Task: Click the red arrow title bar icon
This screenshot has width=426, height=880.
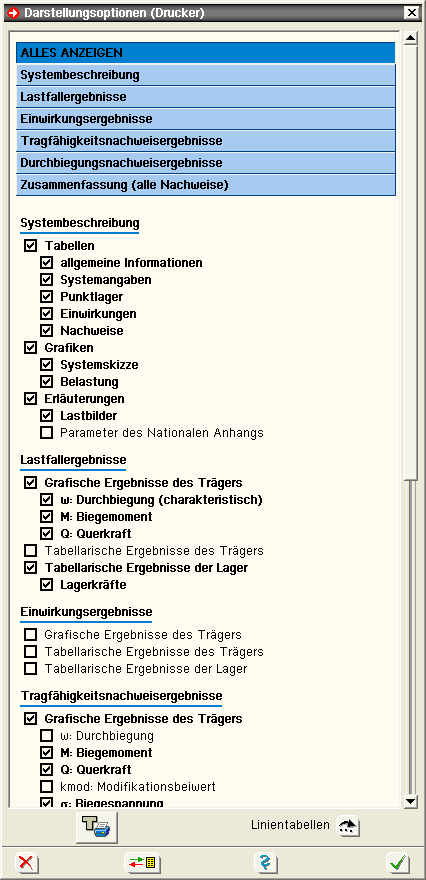Action: pos(13,12)
